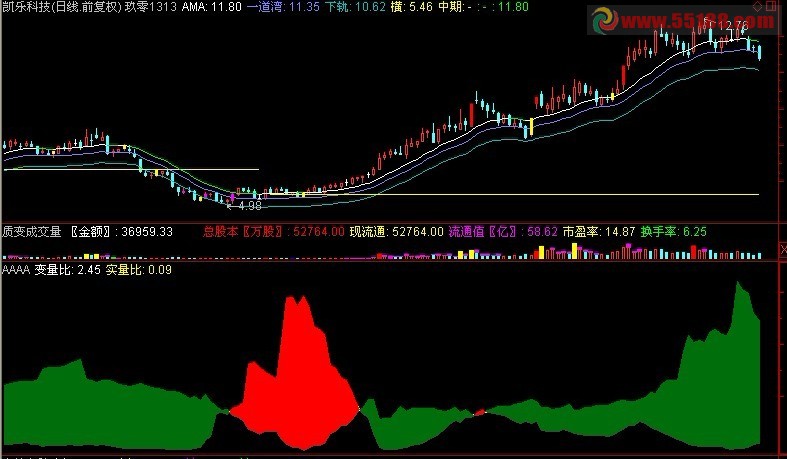
Task: Click the 横: 5.46 label
Action: click(x=412, y=7)
